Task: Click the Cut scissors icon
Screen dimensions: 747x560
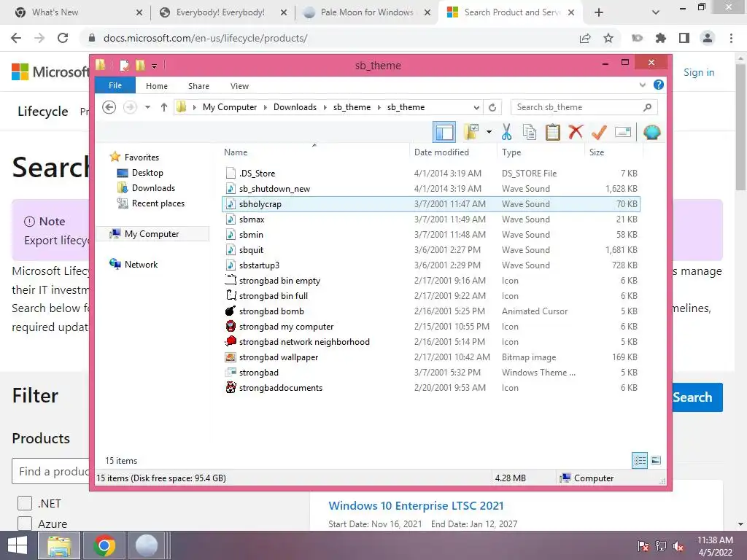Action: (506, 132)
